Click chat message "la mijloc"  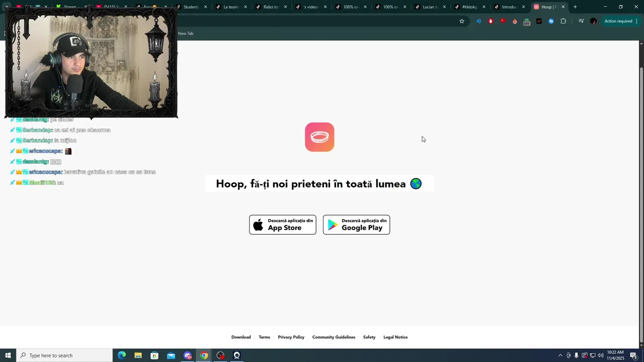tap(65, 141)
